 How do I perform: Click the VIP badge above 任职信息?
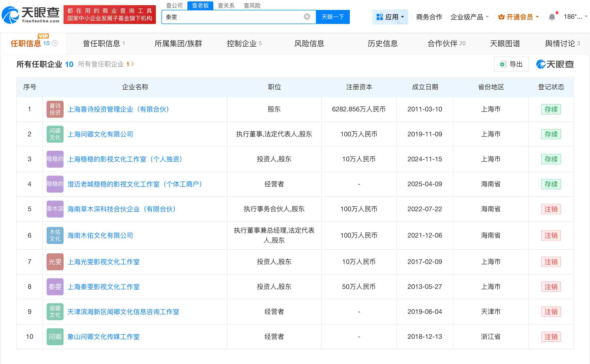click(x=43, y=36)
